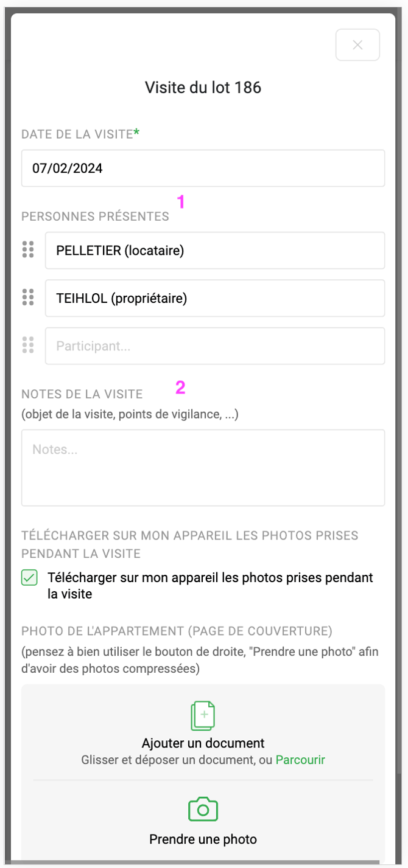Viewport: 408px width, 868px height.
Task: Close the Visite du lot 186 dialog
Action: click(357, 45)
